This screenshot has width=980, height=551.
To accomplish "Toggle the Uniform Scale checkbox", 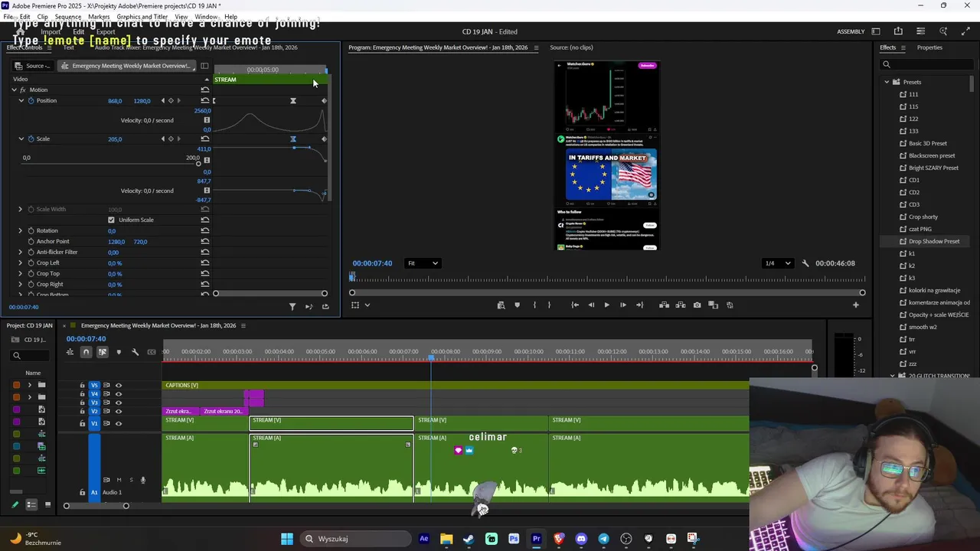I will [x=111, y=220].
